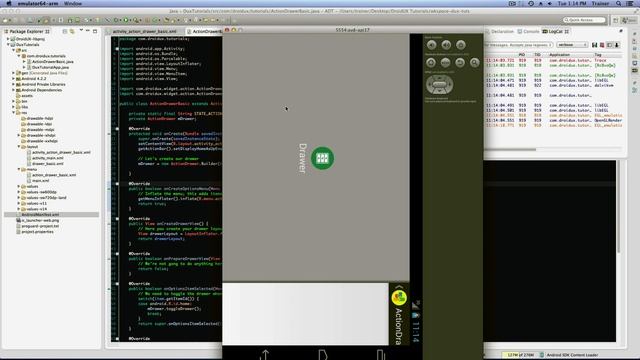
Task: Toggle the saved filters view icon in LogCat
Action: tap(609, 45)
